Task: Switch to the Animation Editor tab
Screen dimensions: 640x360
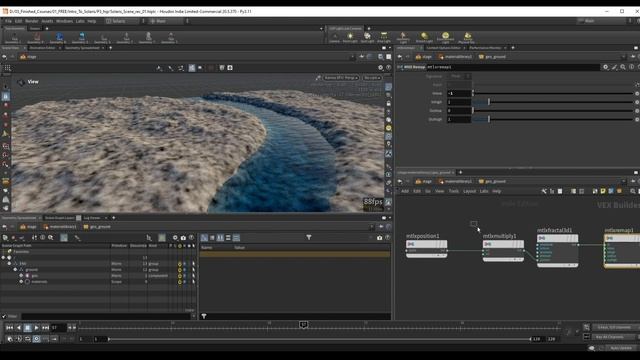Action: [x=42, y=48]
